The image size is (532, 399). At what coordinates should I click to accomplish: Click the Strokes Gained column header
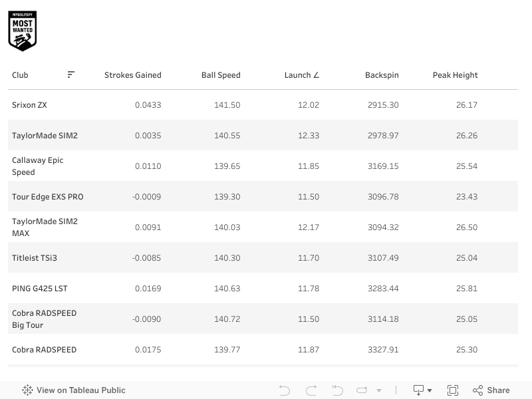coord(132,75)
